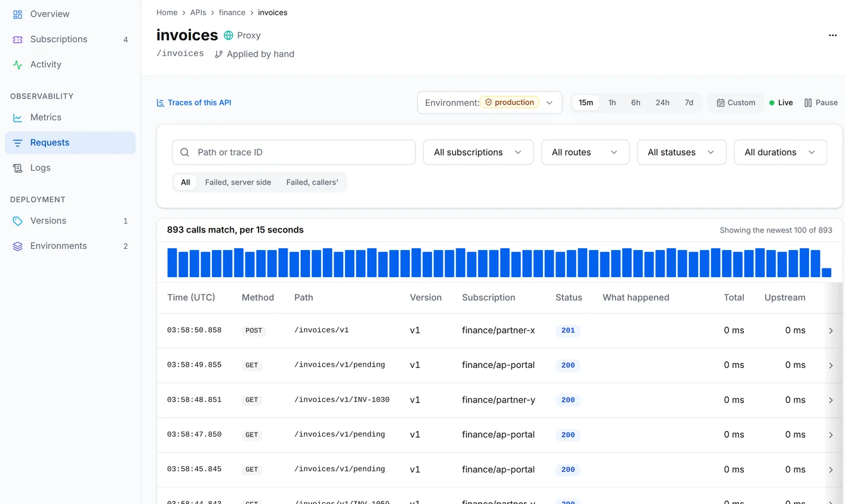This screenshot has height=504, width=845.
Task: Open the Custom date range picker
Action: click(735, 103)
